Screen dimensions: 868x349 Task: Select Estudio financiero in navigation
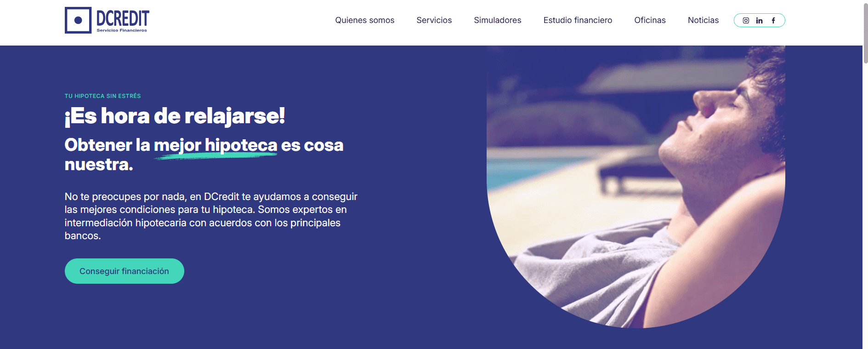(x=578, y=20)
